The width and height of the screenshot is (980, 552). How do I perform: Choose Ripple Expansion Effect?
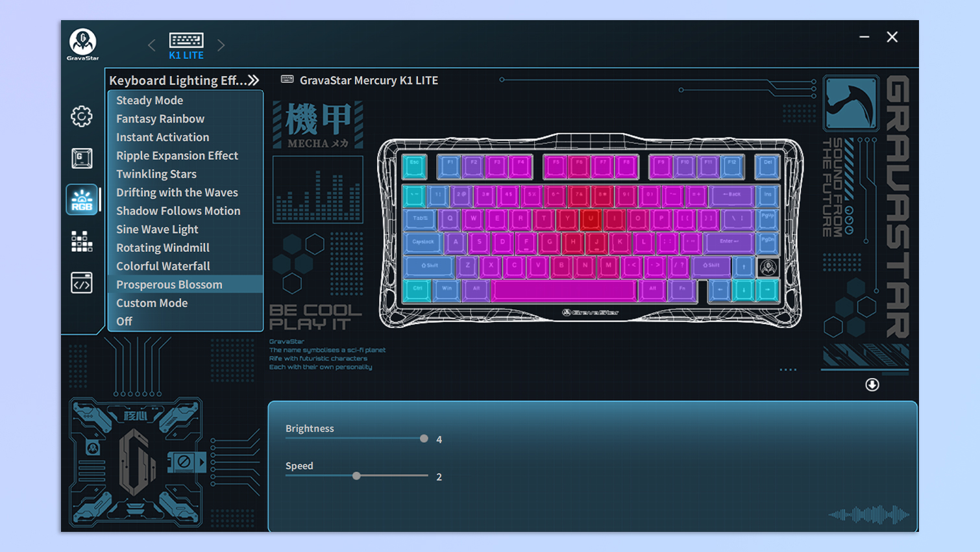pyautogui.click(x=186, y=156)
